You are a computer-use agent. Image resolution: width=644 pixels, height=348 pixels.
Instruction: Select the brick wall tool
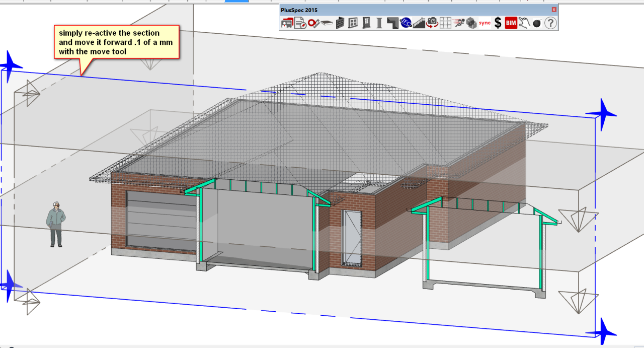[x=340, y=23]
